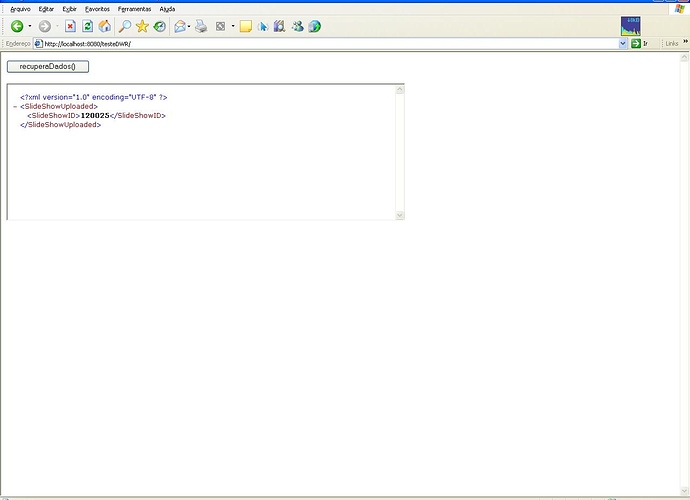The image size is (690, 500).
Task: Click the closing </SlideShowUploaded> tag
Action: click(61, 125)
